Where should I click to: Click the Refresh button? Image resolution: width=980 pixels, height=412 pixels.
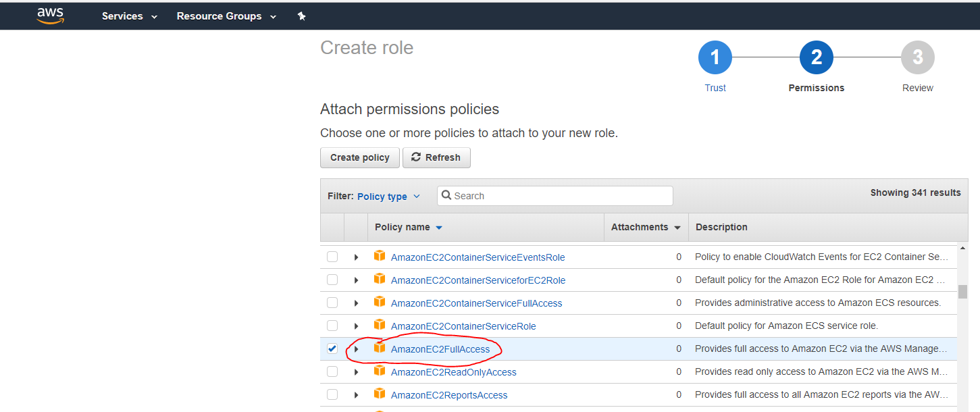[x=436, y=157]
